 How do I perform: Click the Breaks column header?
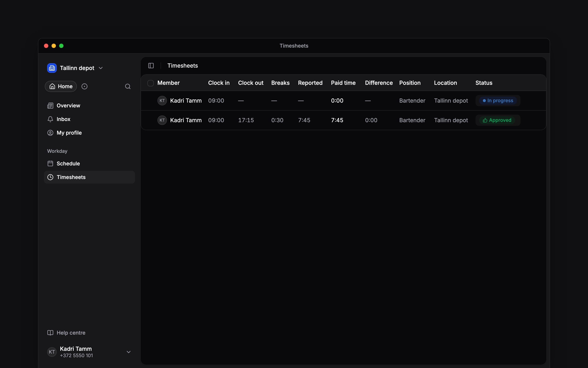click(x=280, y=83)
